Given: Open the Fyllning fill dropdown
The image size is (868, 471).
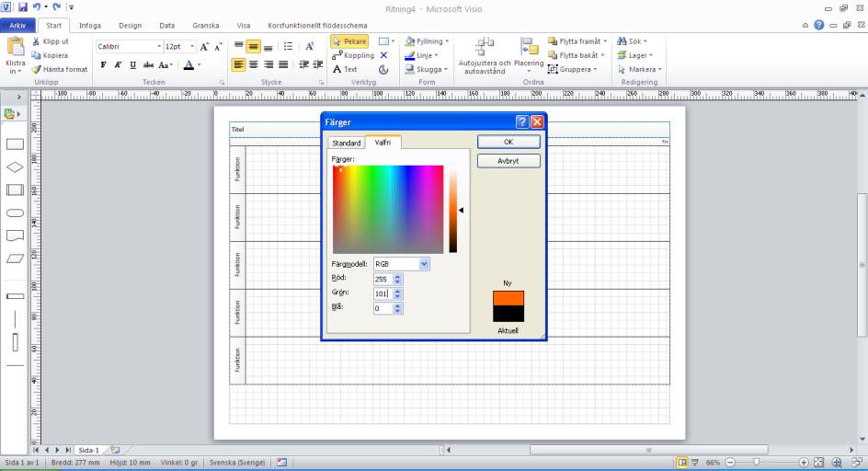Looking at the screenshot, I should pos(427,41).
